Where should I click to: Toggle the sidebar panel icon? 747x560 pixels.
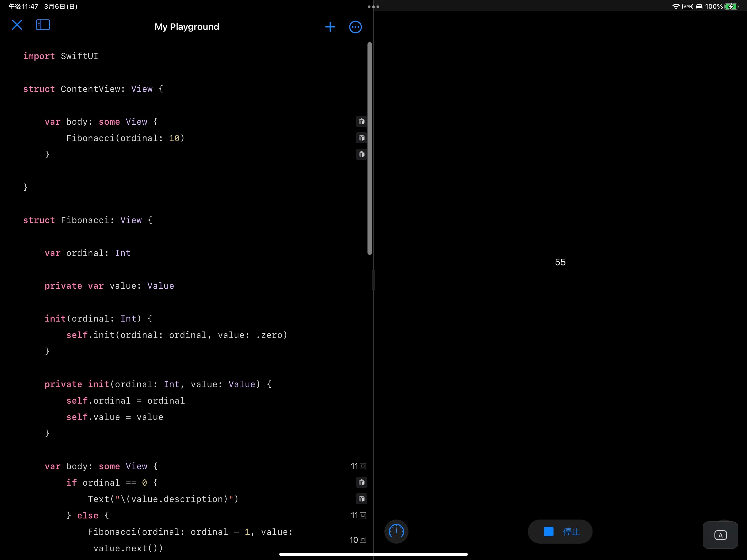click(43, 25)
